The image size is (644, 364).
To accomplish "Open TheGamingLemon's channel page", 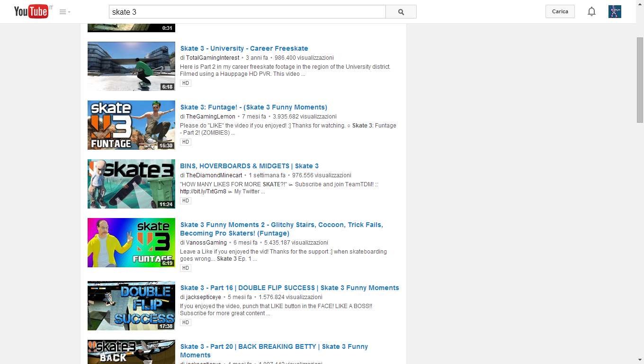I will 210,116.
